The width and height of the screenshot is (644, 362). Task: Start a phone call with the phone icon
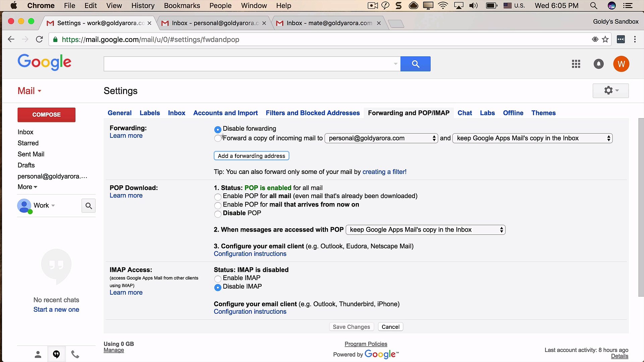coord(75,354)
